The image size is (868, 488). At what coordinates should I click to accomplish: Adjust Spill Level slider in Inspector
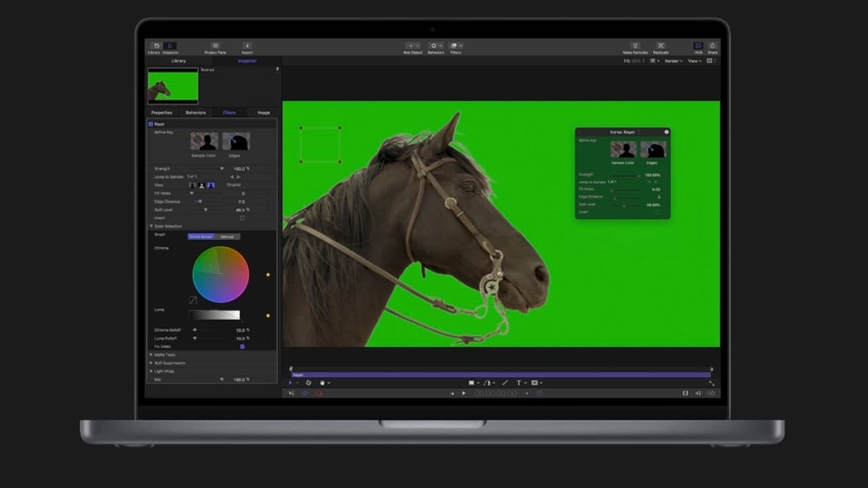pos(206,209)
